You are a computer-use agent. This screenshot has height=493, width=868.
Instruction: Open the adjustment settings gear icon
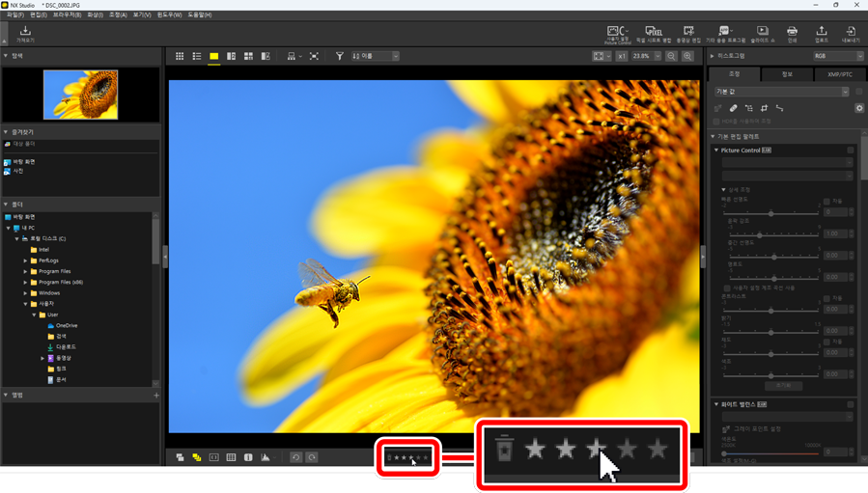pyautogui.click(x=859, y=108)
